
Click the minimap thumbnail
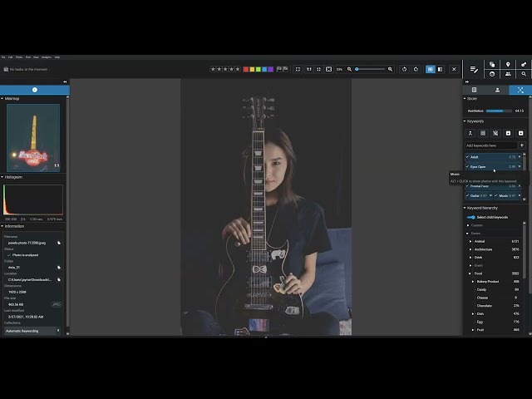pos(33,138)
